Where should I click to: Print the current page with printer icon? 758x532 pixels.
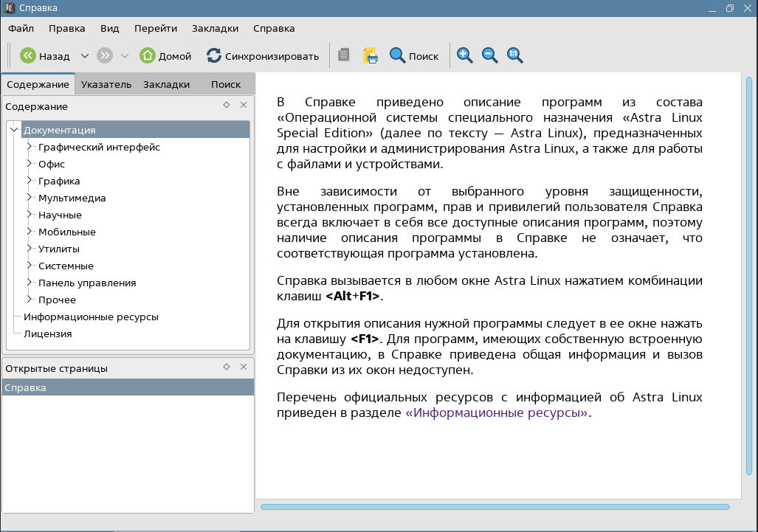pos(371,55)
